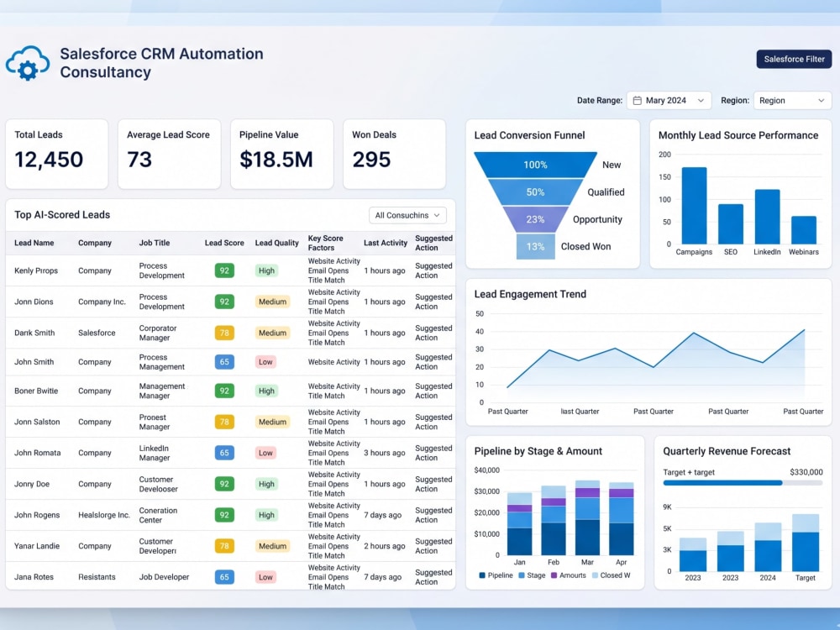Click the Stage legend color square
Viewport: 840px width, 630px height.
click(x=522, y=575)
